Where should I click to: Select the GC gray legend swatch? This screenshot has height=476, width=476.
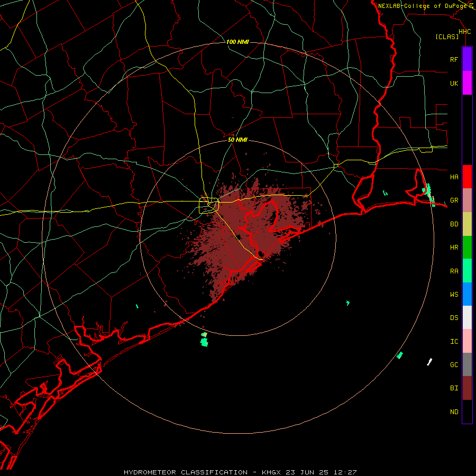coord(467,364)
